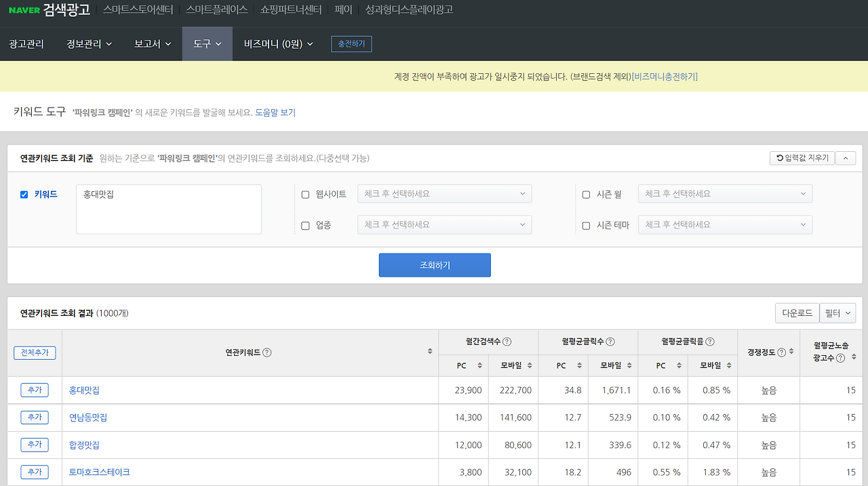Enable the 시즌 테마 checkbox
The image size is (868, 486).
pos(586,226)
